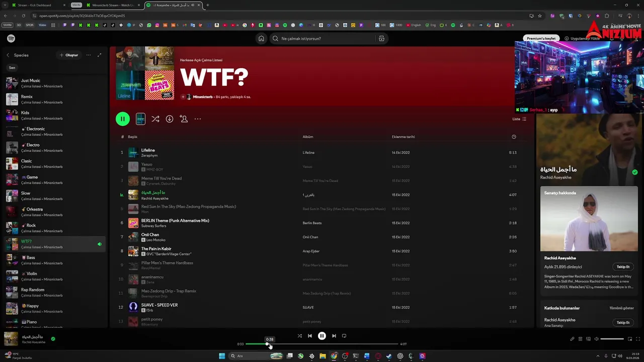Viewport: 644px width, 362px height.
Task: Bookmark this page with the star icon
Action: 540,16
